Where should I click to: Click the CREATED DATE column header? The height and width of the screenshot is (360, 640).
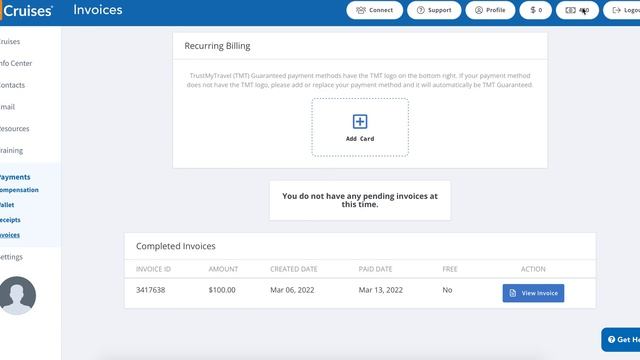click(x=293, y=269)
